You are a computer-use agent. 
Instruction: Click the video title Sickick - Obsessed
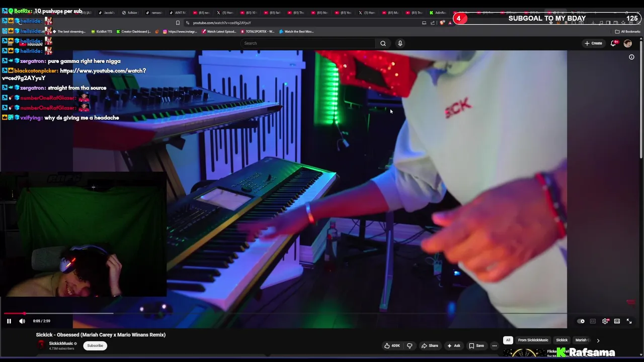point(101,335)
